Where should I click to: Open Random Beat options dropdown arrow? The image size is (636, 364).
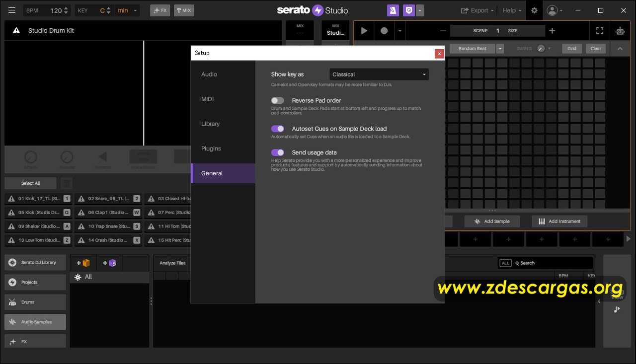tap(500, 49)
